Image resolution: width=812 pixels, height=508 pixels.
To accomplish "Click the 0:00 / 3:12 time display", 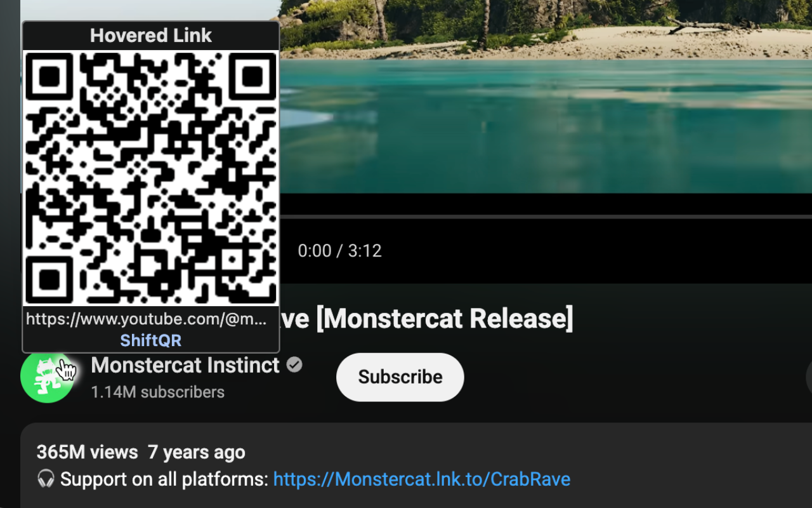I will tap(340, 251).
